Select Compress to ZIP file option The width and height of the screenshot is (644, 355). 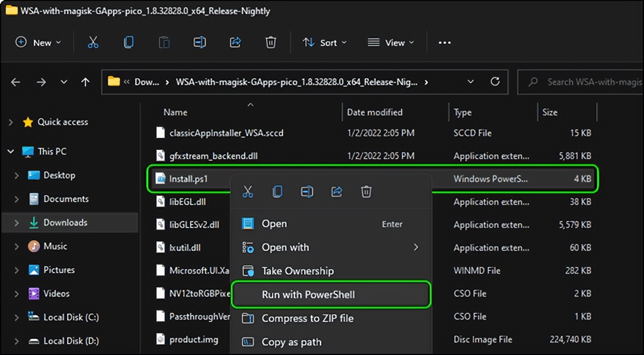[307, 318]
